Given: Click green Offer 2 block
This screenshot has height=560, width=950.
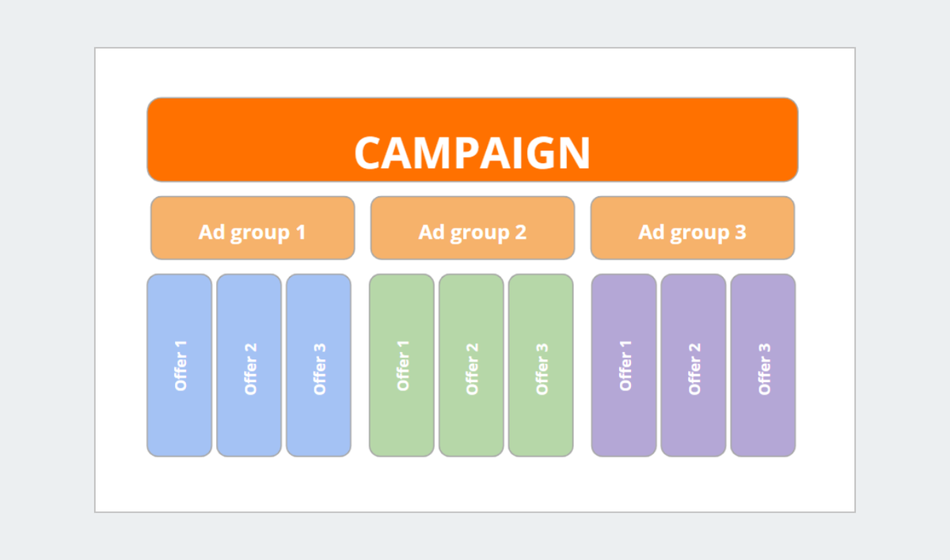Looking at the screenshot, I should [472, 365].
